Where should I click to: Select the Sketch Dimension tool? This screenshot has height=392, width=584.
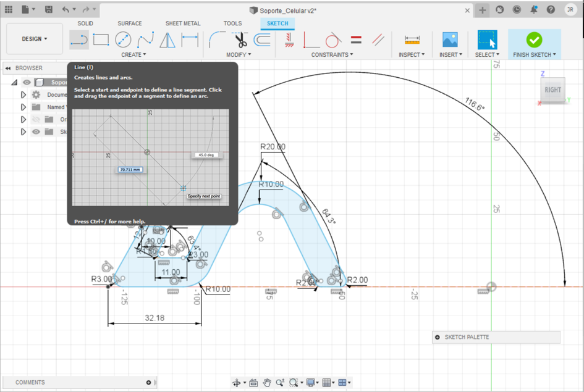pos(190,40)
